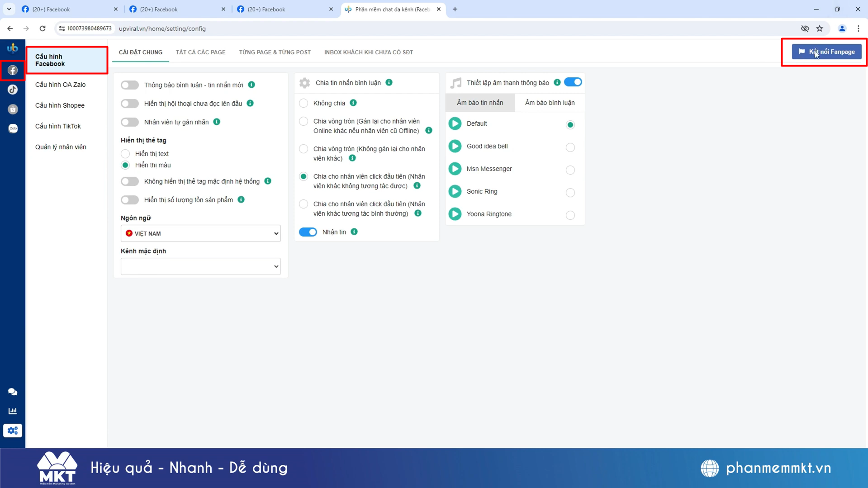Click info icon beside Thiết lập âm thanh thông báo

point(557,82)
